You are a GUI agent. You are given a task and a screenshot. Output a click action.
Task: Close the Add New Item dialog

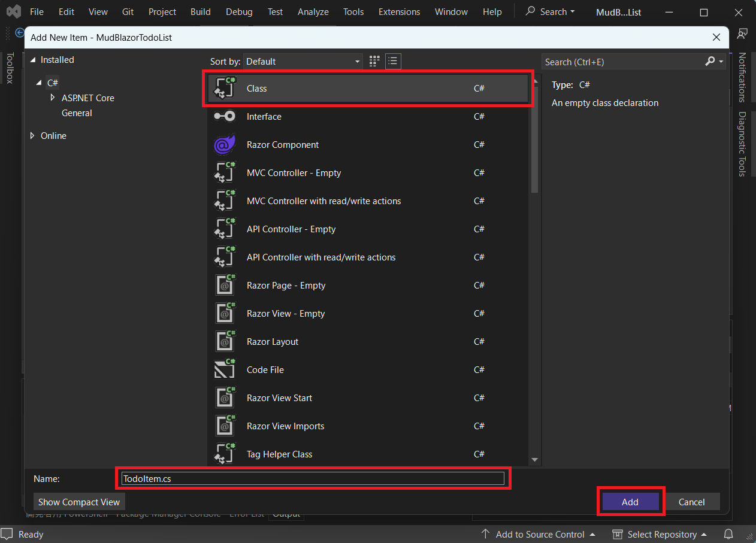pyautogui.click(x=716, y=37)
